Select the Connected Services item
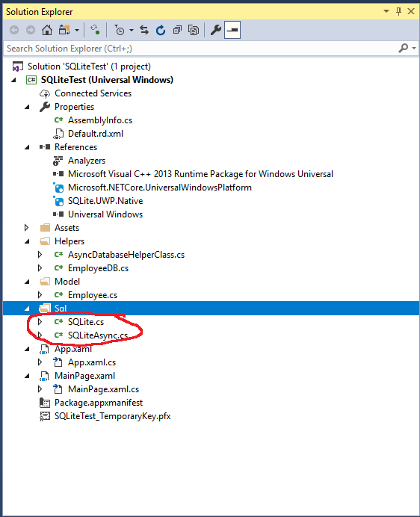Image resolution: width=420 pixels, height=517 pixels. click(x=93, y=93)
